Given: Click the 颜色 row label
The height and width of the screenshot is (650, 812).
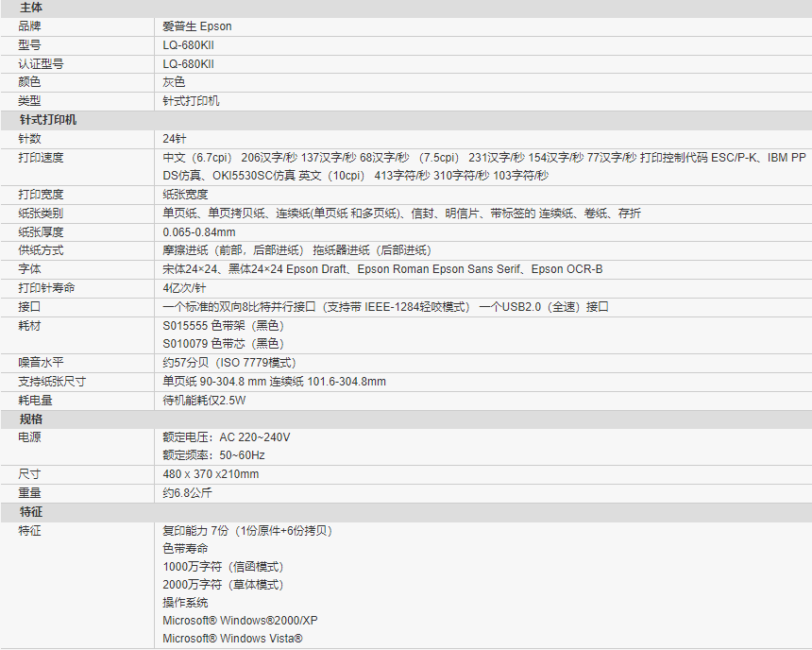Looking at the screenshot, I should 29,82.
